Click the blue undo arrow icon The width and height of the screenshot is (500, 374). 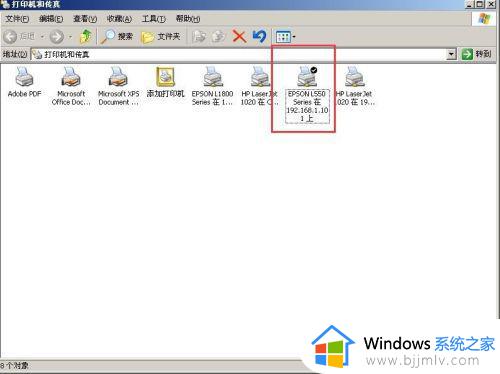(x=259, y=36)
